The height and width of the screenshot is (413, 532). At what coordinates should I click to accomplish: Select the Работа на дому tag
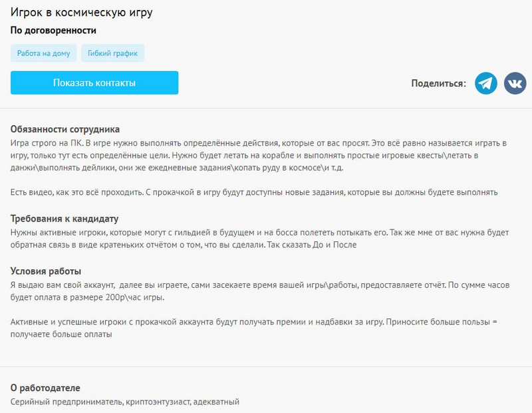(43, 53)
